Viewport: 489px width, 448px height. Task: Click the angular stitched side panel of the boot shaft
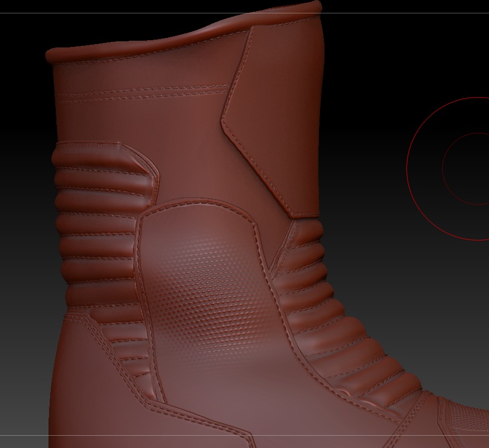[x=273, y=122]
